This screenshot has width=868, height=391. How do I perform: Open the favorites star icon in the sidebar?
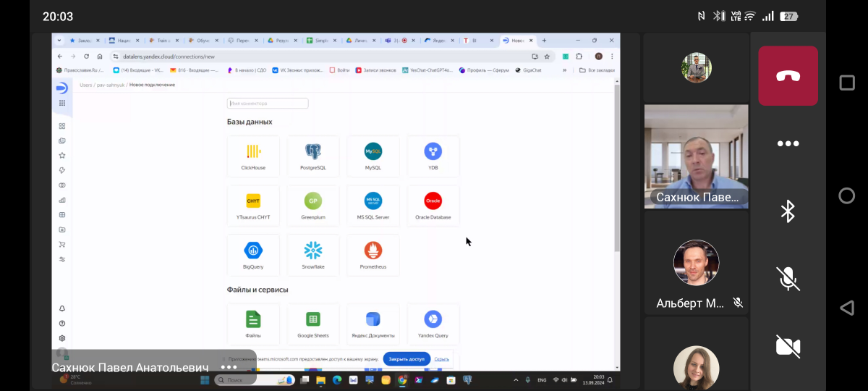(x=62, y=155)
